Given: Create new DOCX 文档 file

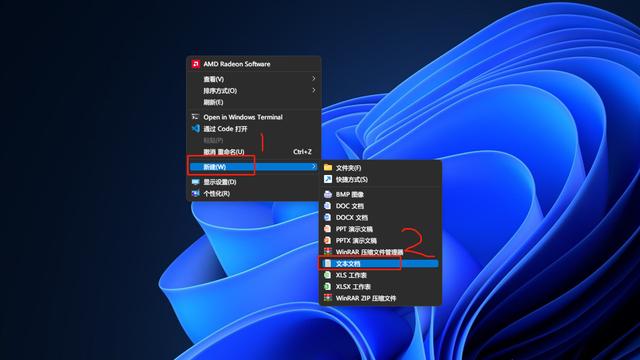Looking at the screenshot, I should 380,218.
